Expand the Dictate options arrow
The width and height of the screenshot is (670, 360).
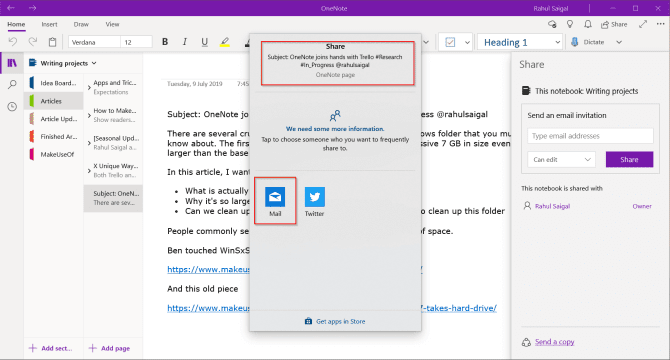click(x=619, y=42)
